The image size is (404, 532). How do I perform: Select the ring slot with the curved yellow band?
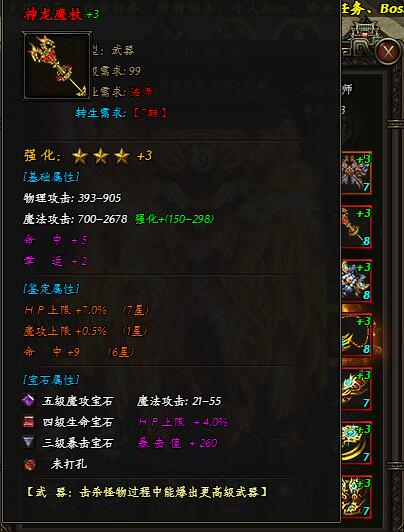(x=357, y=443)
